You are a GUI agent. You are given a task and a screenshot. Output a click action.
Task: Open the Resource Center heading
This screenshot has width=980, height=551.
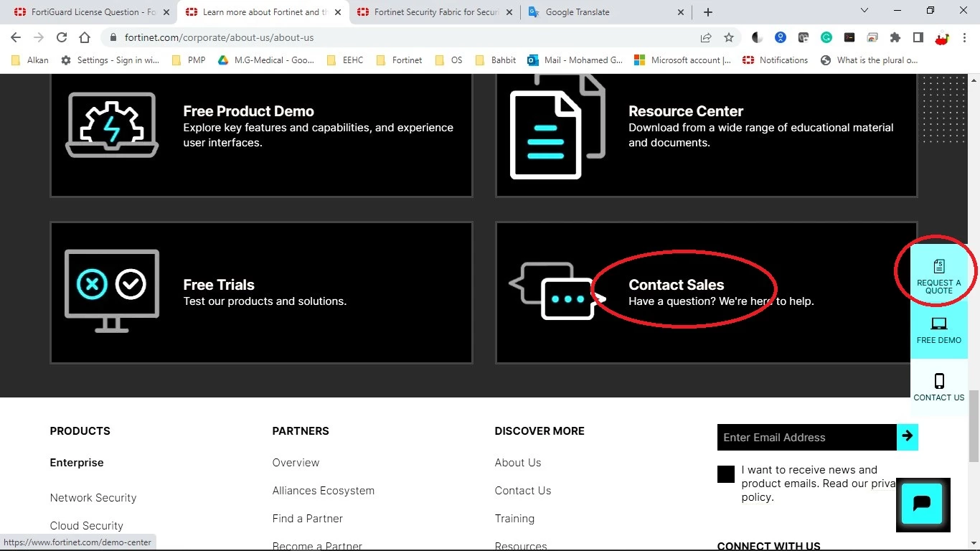686,111
